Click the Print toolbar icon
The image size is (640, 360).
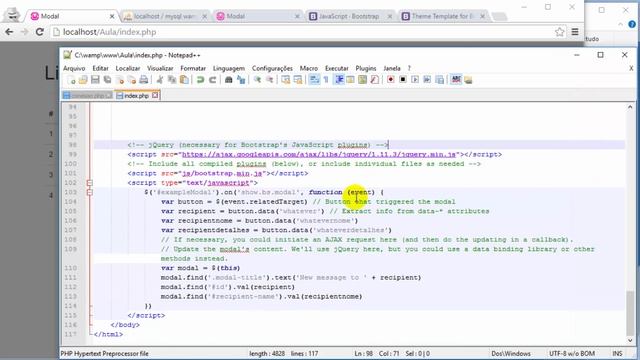click(144, 80)
